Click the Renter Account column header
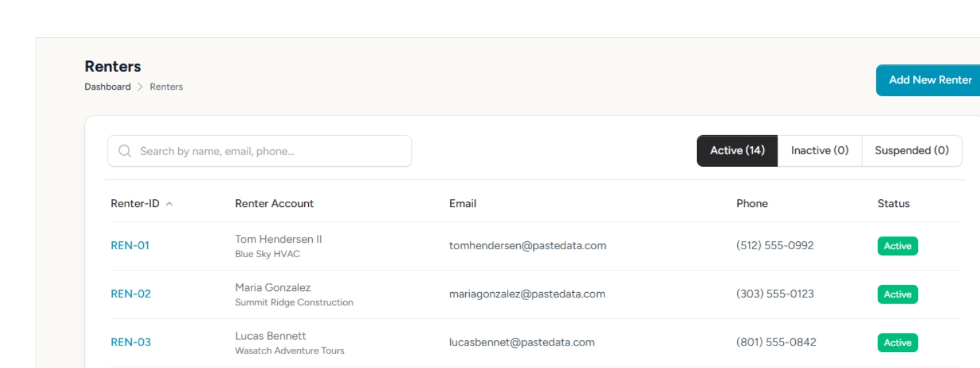 (275, 204)
